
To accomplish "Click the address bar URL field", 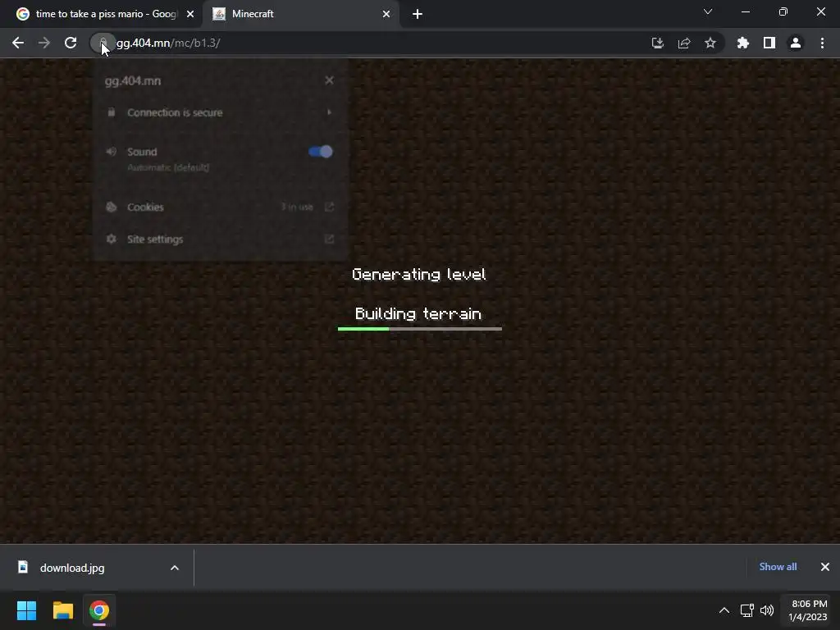I will [x=375, y=43].
